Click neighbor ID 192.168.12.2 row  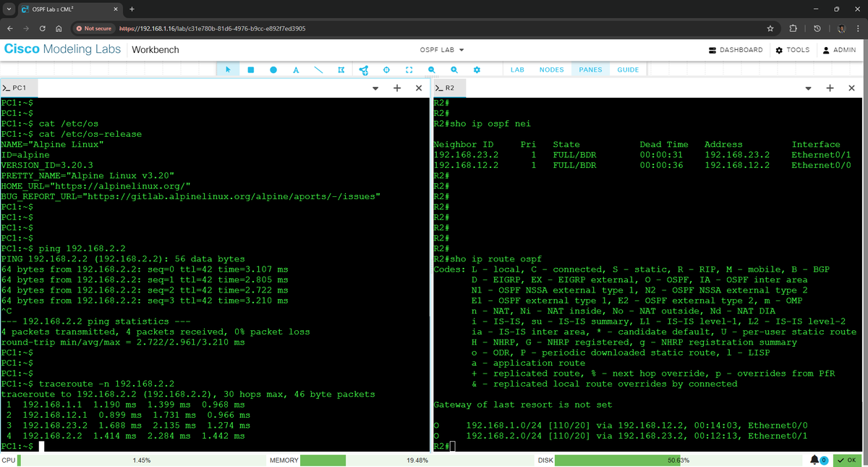pyautogui.click(x=642, y=165)
